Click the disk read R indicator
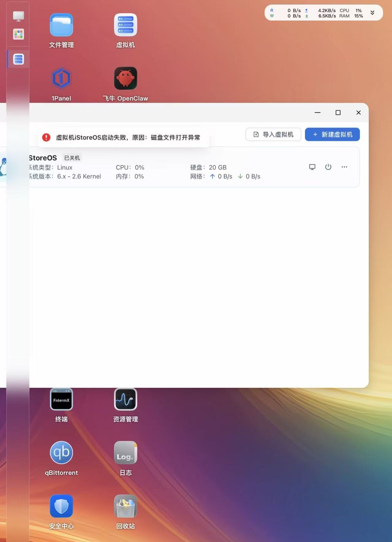392x542 pixels. tap(272, 10)
